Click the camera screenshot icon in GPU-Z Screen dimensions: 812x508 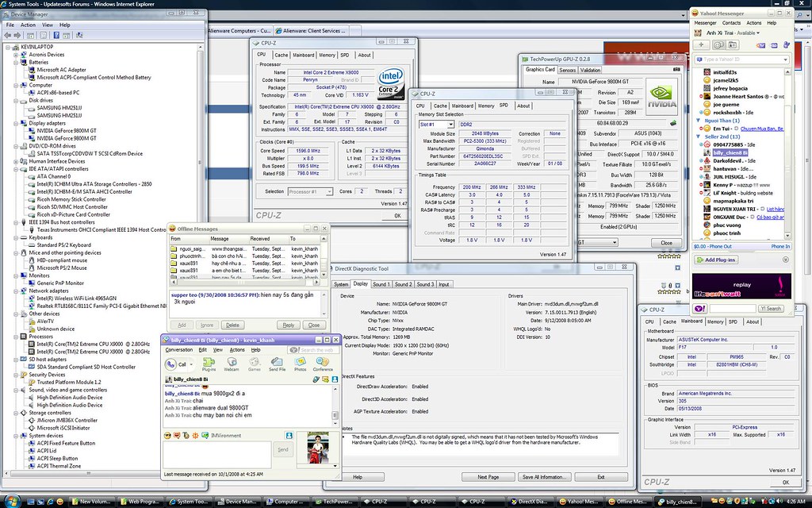(676, 69)
